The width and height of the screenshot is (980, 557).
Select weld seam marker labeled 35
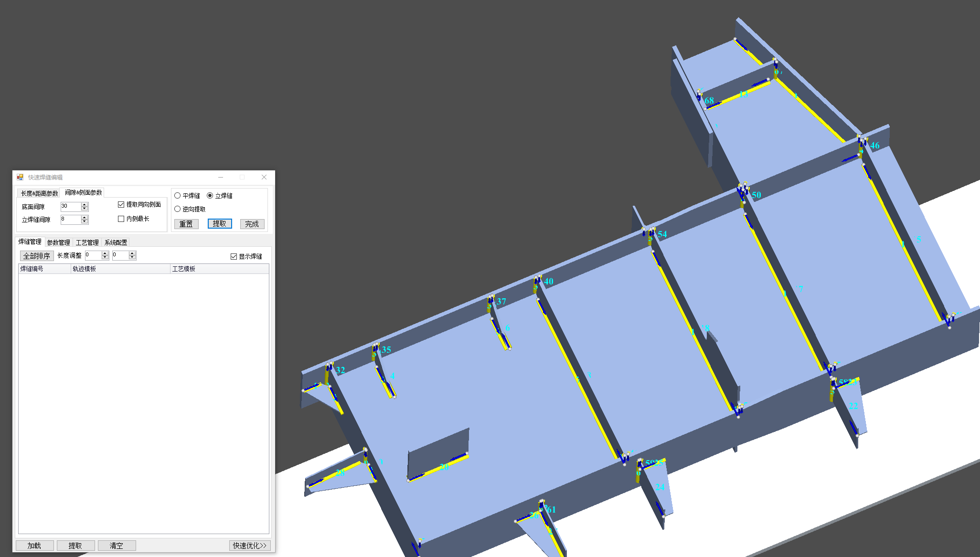[386, 350]
